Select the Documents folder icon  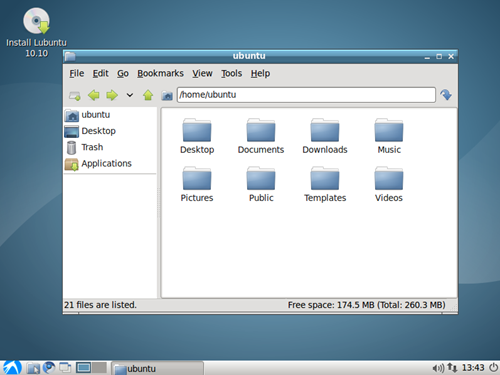point(261,136)
